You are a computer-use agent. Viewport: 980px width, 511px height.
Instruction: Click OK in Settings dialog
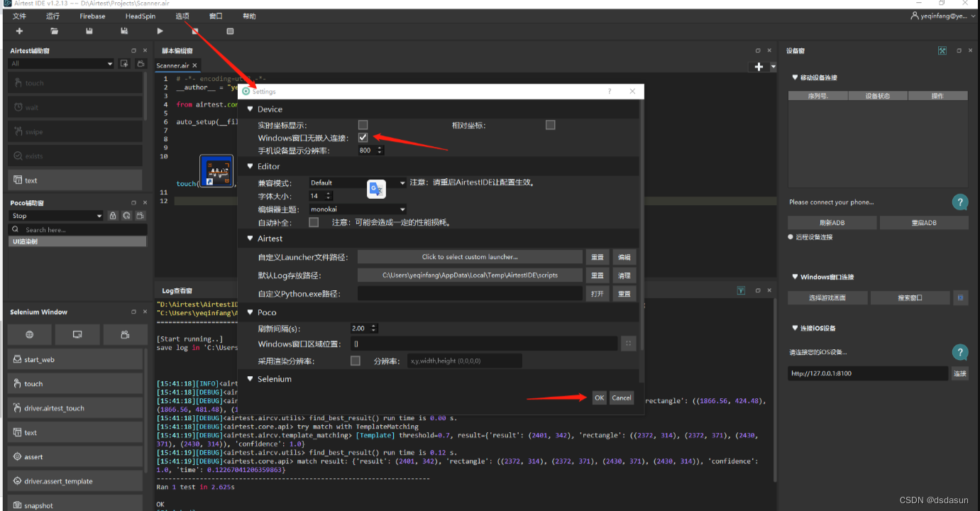599,398
